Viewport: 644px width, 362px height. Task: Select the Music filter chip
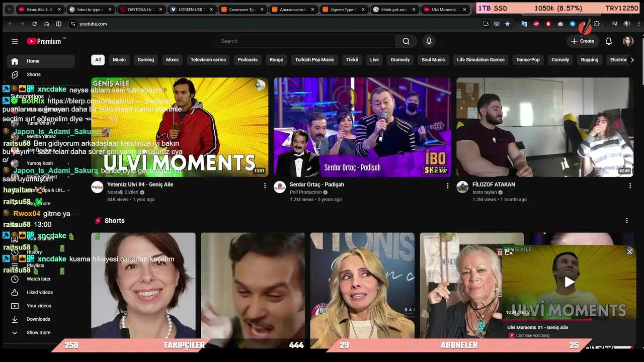[x=119, y=60]
